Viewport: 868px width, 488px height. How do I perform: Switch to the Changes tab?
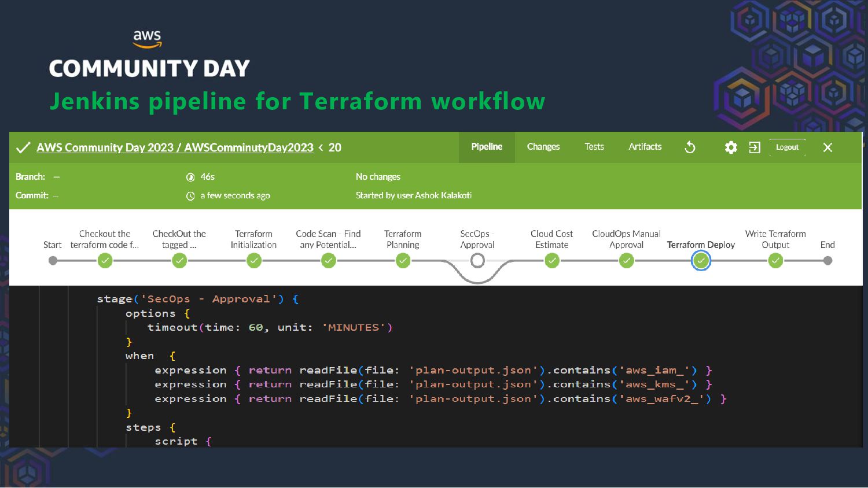(543, 147)
